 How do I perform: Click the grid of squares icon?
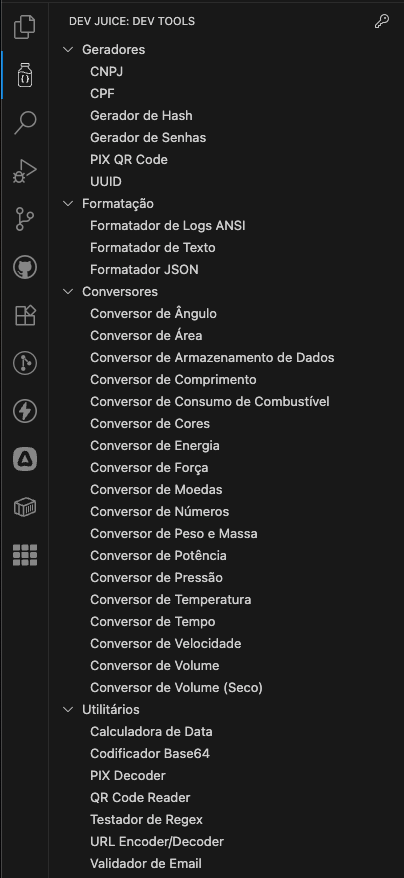pyautogui.click(x=25, y=555)
